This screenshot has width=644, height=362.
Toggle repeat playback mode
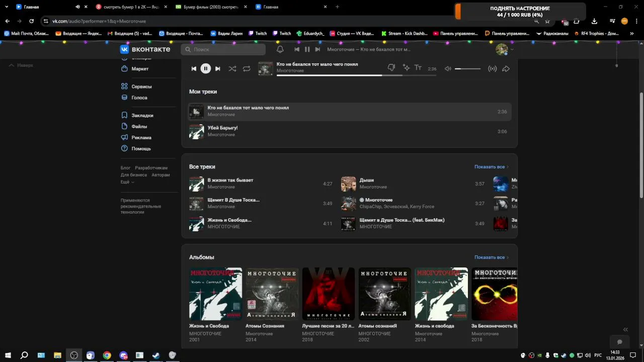247,68
